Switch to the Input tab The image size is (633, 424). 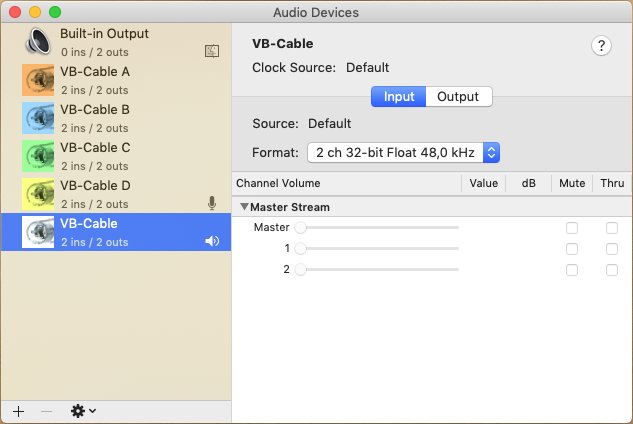398,97
